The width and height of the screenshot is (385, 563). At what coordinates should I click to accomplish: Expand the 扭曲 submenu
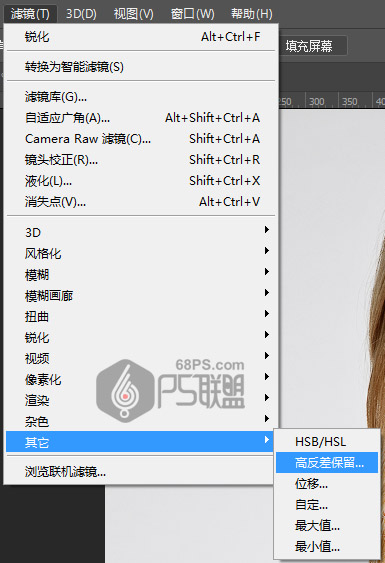[x=142, y=316]
